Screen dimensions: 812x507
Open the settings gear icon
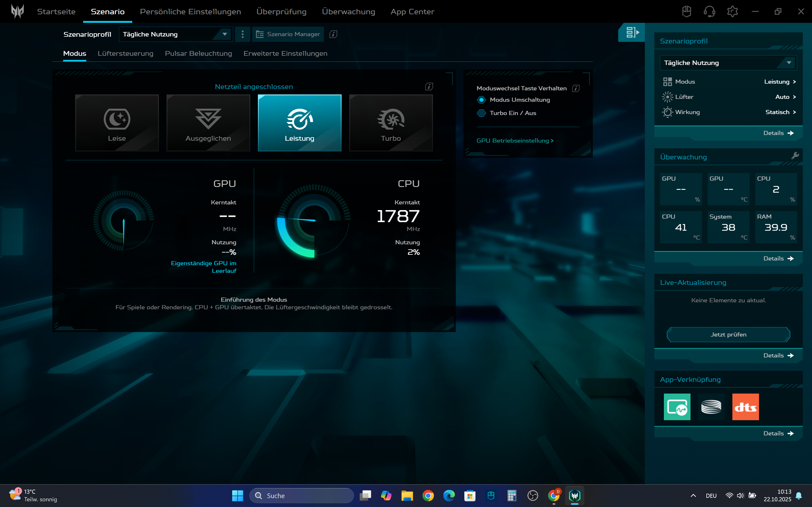pyautogui.click(x=732, y=12)
